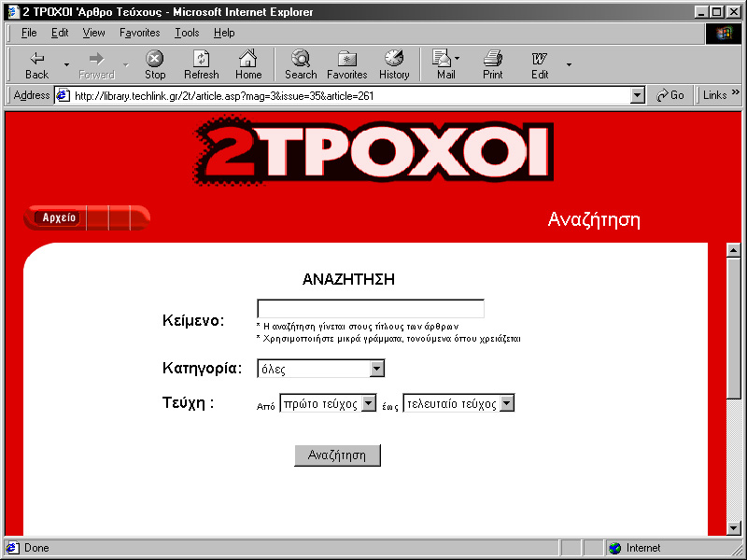Viewport: 747px width, 560px height.
Task: Open the browser's Edit menu
Action: coord(60,33)
